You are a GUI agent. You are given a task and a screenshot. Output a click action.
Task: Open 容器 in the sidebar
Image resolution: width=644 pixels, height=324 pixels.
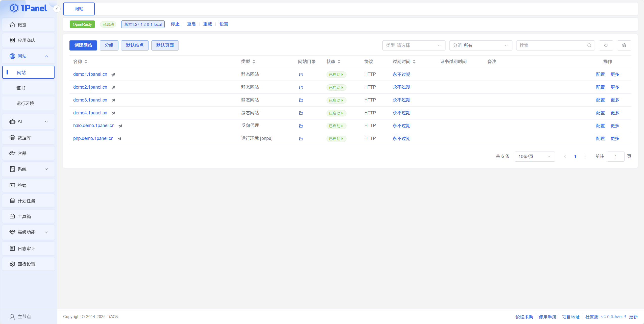coord(22,154)
